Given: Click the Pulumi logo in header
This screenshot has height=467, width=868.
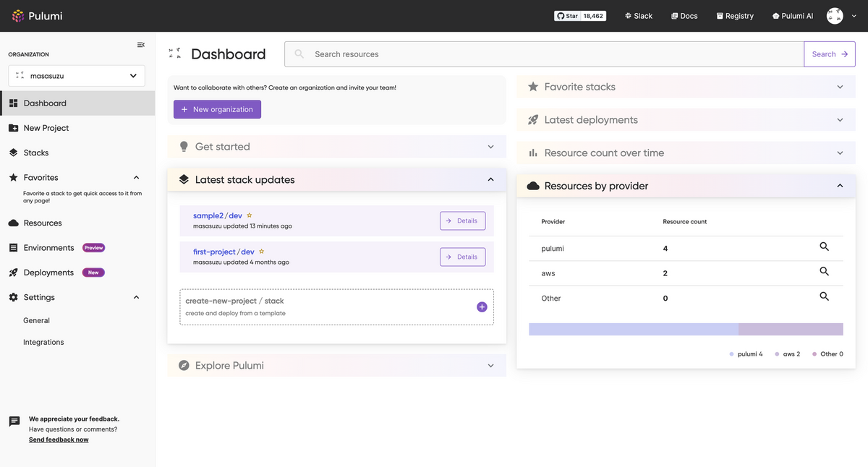Looking at the screenshot, I should 37,16.
